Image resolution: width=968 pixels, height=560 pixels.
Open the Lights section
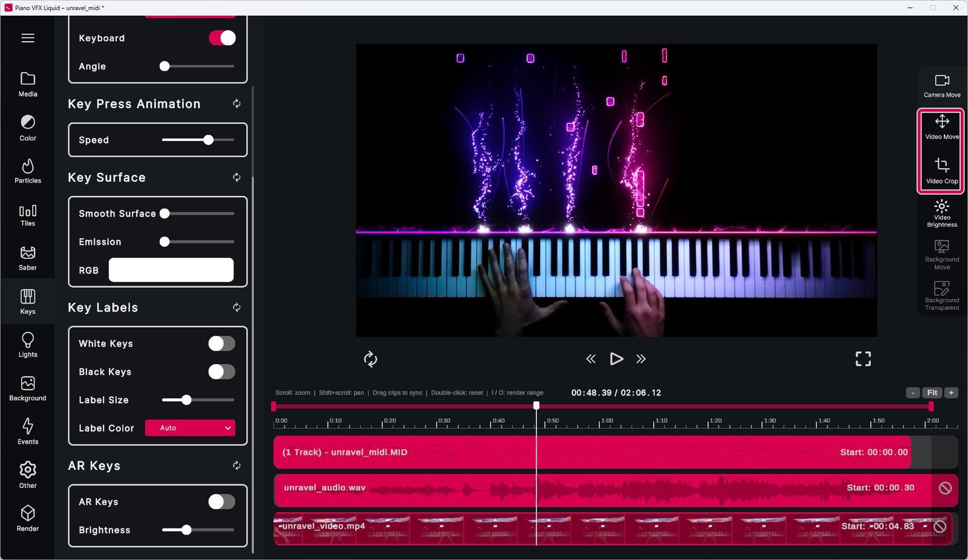[28, 345]
